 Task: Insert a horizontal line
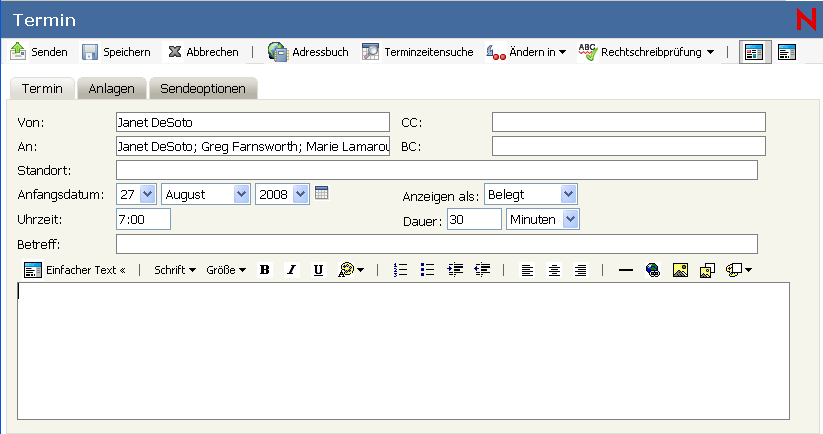[626, 270]
